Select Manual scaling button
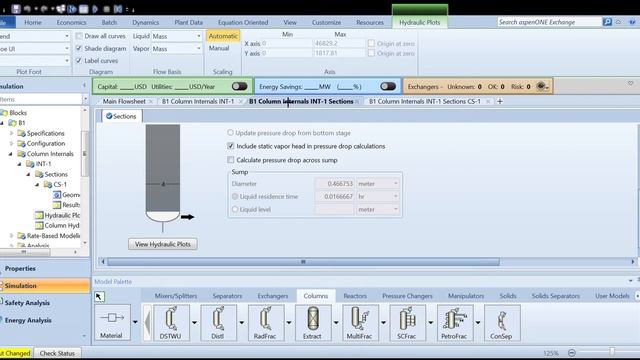Viewport: 640px width, 360px height. 219,48
